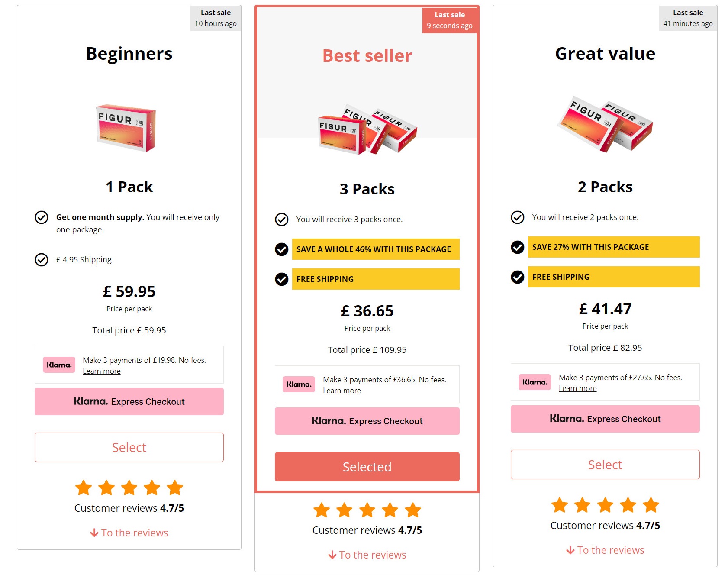The image size is (728, 578).
Task: Select the 1 Pack Beginners package
Action: [129, 447]
